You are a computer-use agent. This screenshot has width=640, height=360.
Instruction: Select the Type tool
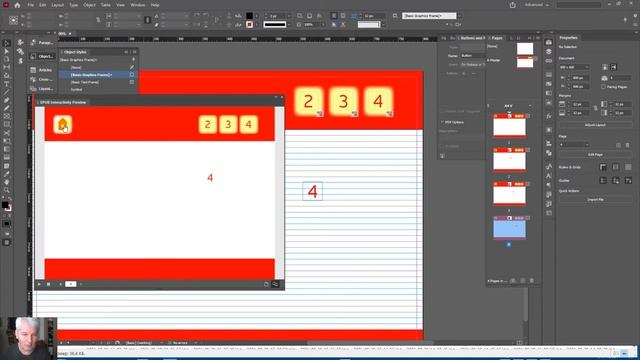[6, 84]
